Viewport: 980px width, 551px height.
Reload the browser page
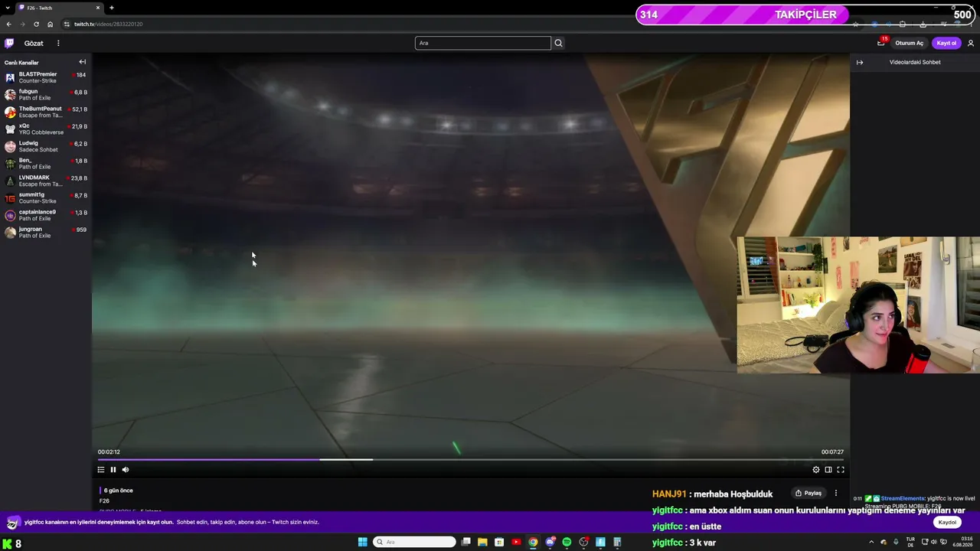(36, 24)
